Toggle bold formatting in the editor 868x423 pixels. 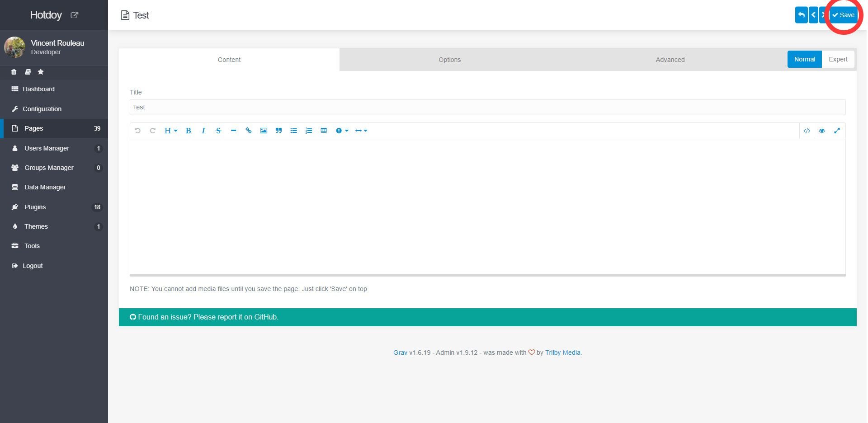189,131
